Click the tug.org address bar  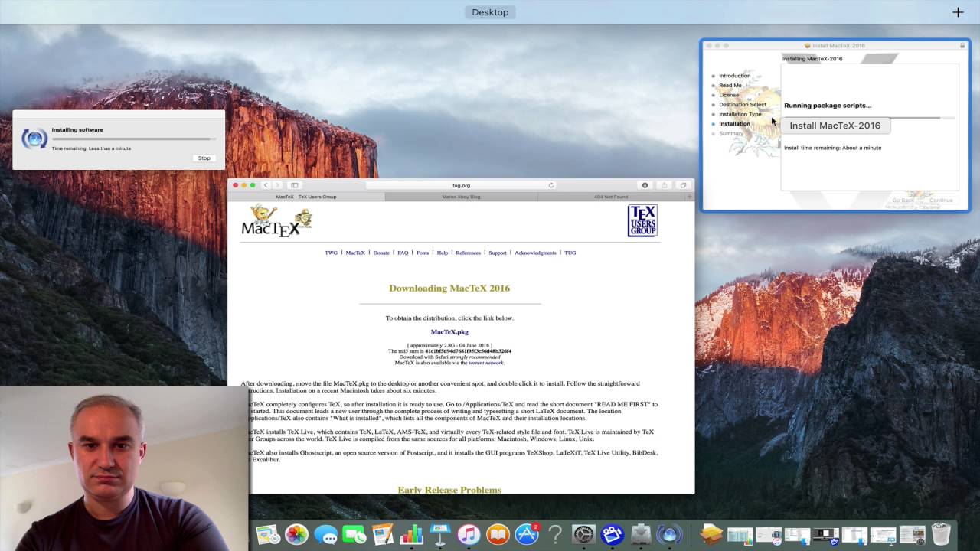pyautogui.click(x=461, y=185)
